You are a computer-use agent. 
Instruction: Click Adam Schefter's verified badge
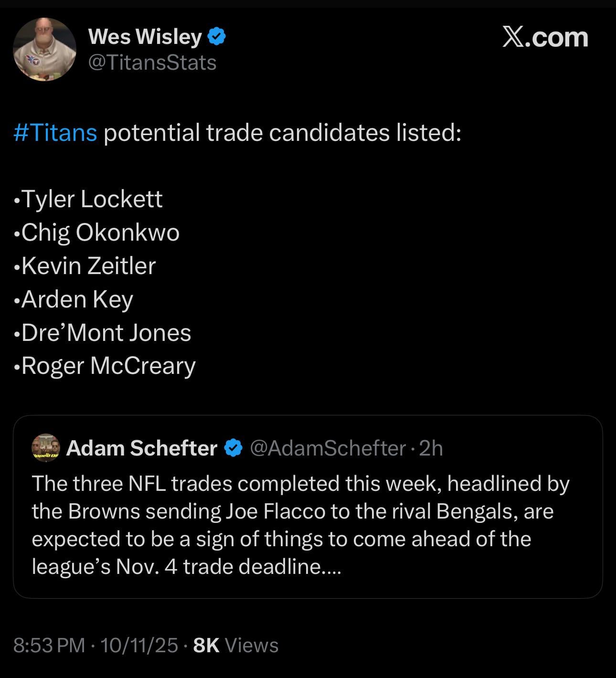[233, 448]
